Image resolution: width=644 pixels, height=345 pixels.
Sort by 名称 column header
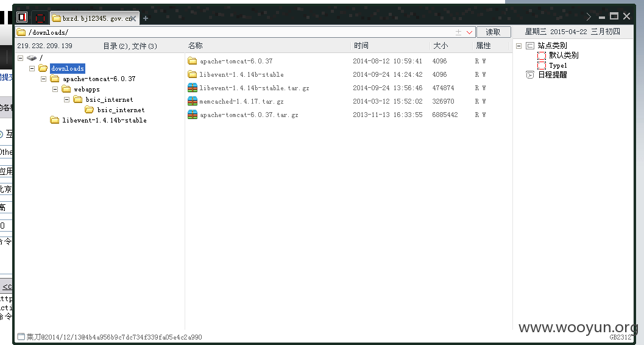[x=196, y=46]
